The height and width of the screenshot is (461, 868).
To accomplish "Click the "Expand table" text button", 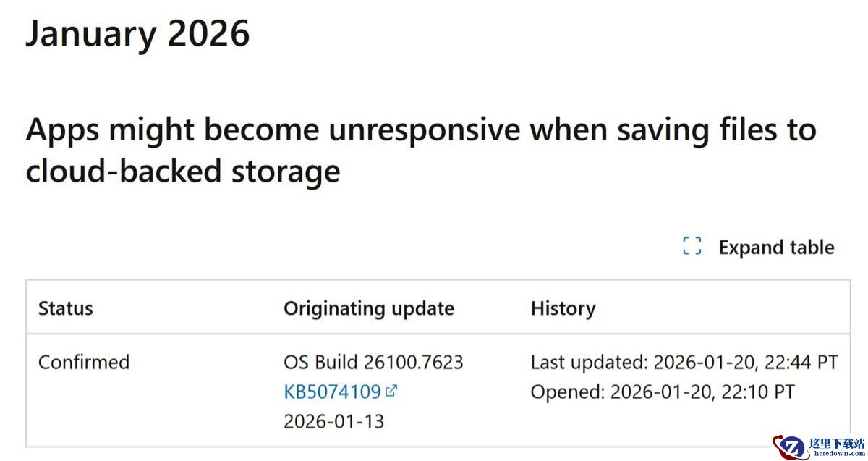I will tap(776, 248).
